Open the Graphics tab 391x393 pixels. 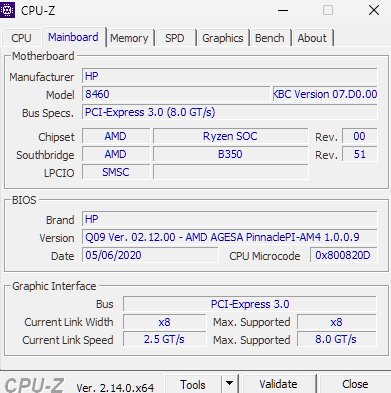click(223, 38)
